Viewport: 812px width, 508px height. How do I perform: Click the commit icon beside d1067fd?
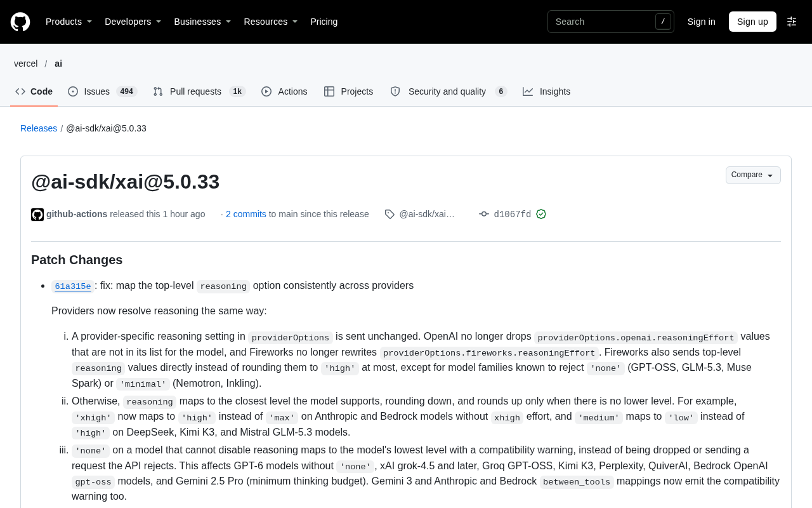coord(484,214)
